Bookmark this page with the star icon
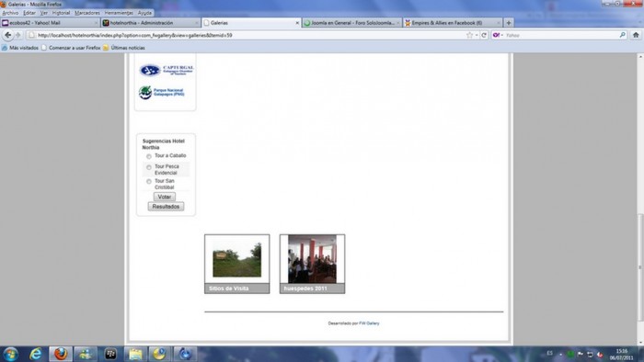Image resolution: width=644 pixels, height=362 pixels. coord(469,35)
